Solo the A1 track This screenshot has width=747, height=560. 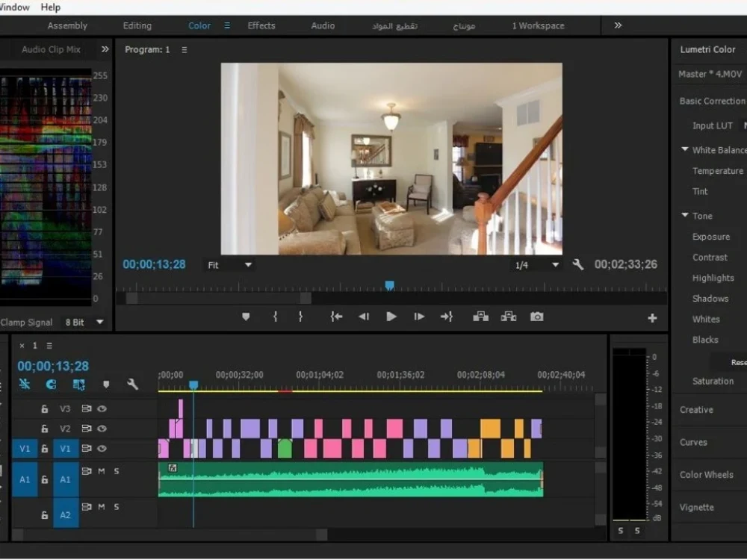(x=117, y=471)
